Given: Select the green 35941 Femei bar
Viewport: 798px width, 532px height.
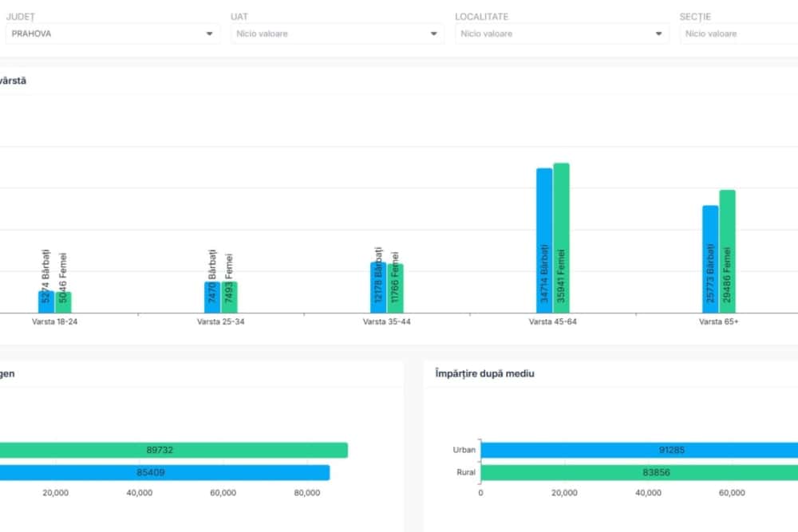Looking at the screenshot, I should coord(561,238).
